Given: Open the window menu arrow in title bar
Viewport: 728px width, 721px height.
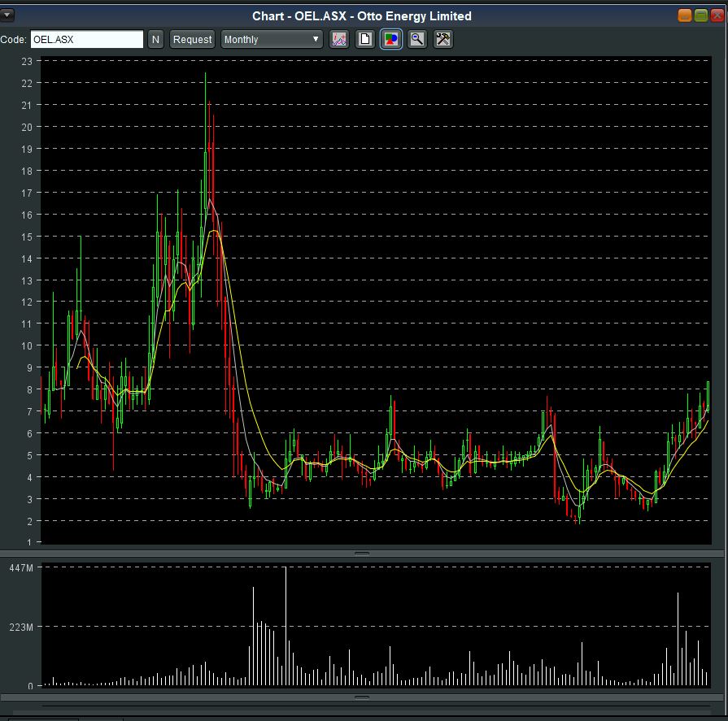Looking at the screenshot, I should coord(7,15).
